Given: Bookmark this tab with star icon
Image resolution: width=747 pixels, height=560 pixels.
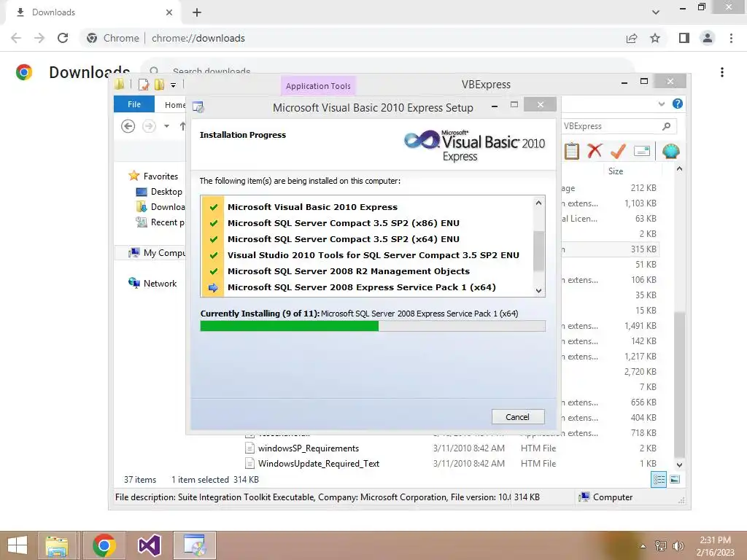Looking at the screenshot, I should 655,38.
